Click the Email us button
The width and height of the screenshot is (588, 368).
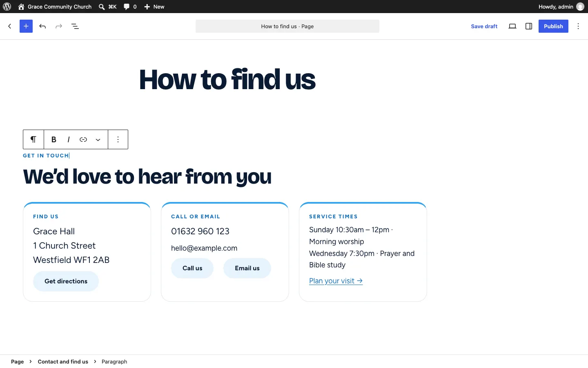pos(247,268)
